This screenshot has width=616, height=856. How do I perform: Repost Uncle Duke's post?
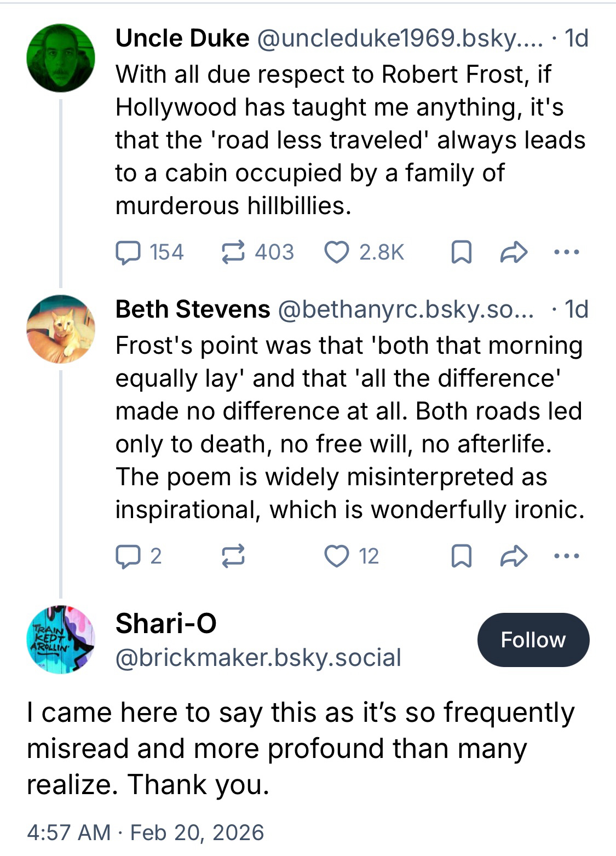[x=233, y=252]
